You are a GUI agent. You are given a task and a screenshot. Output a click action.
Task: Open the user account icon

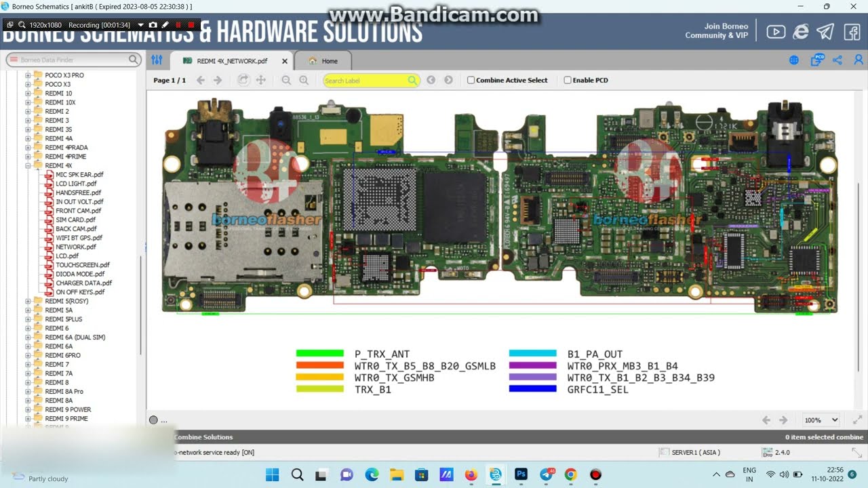[x=859, y=60]
